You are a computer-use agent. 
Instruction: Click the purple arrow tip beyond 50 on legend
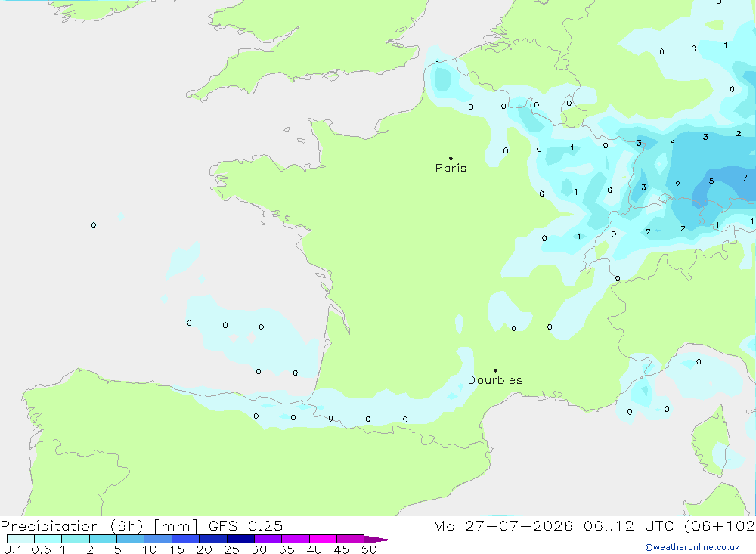(x=378, y=539)
